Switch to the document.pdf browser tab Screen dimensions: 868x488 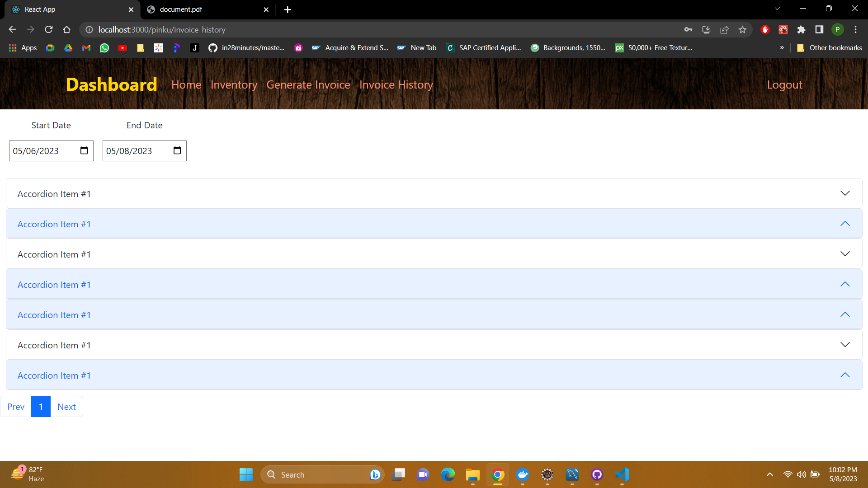181,9
